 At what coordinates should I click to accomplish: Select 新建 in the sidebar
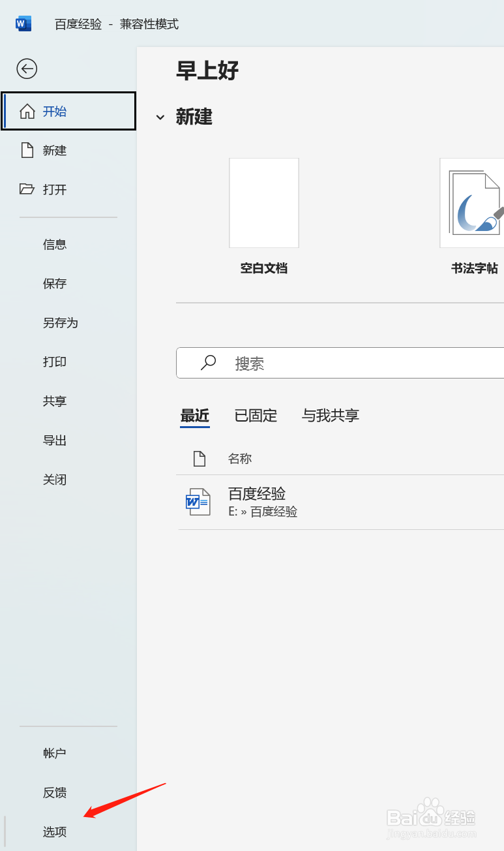coord(68,151)
